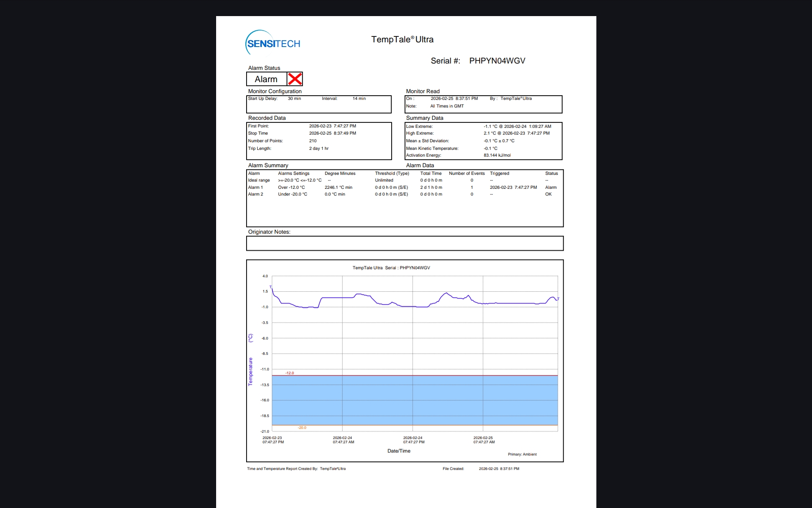Viewport: 812px width, 508px height.
Task: Click the TempTale Ultra report title
Action: click(x=402, y=39)
